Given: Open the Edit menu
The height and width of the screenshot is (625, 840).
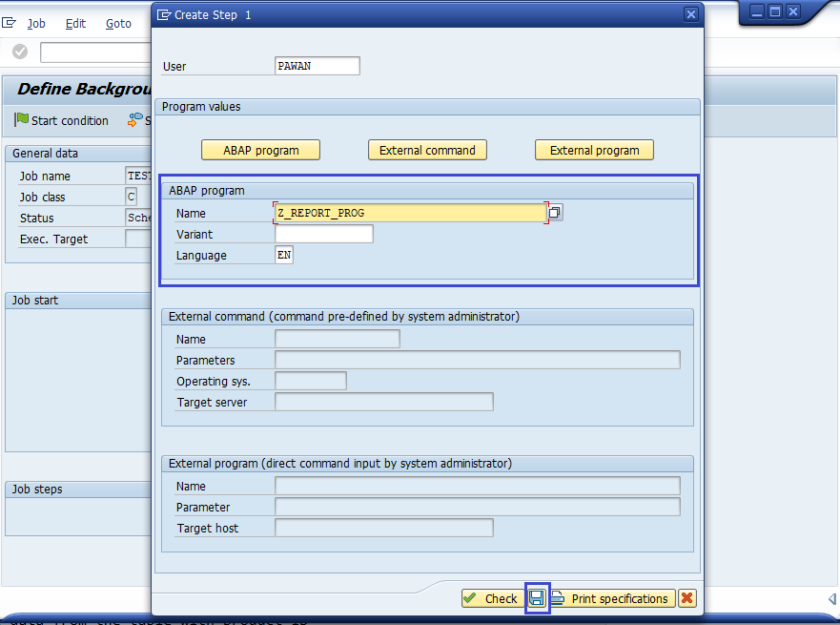Looking at the screenshot, I should click(x=75, y=23).
